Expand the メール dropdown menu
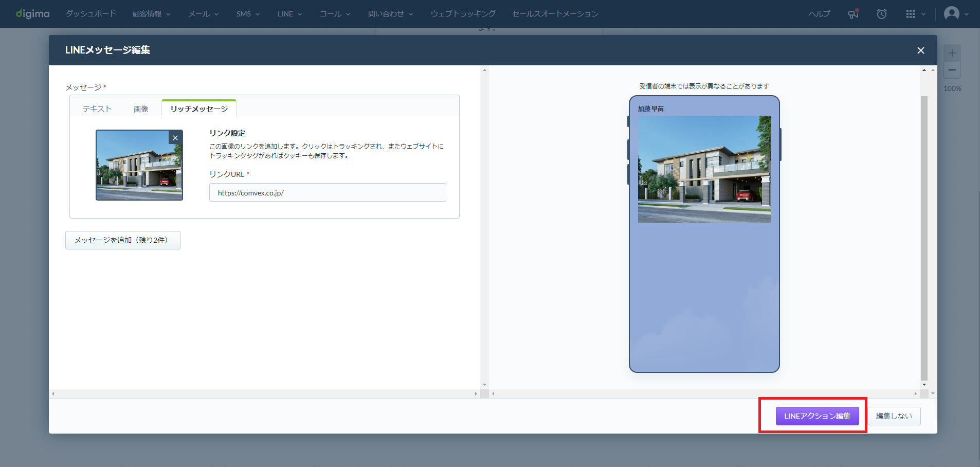The height and width of the screenshot is (467, 980). [204, 14]
